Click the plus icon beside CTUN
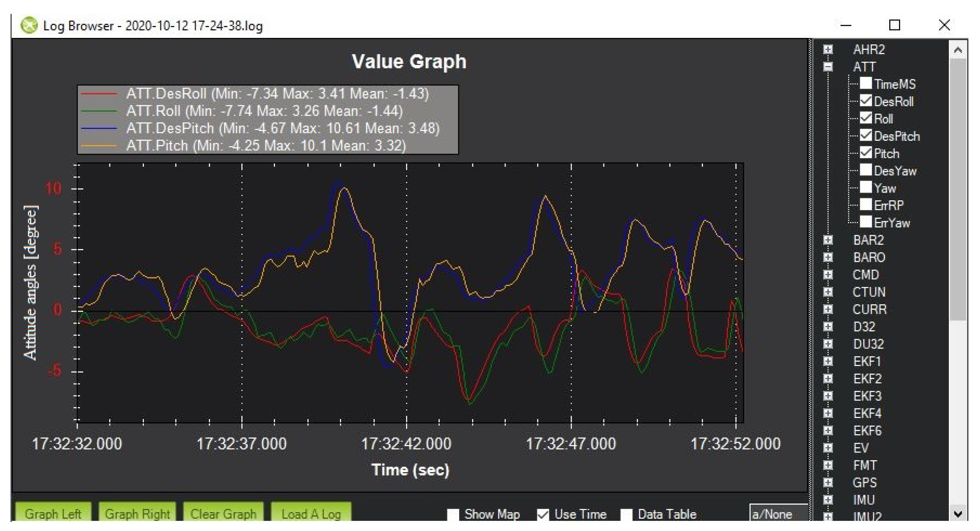This screenshot has height=531, width=980. click(x=828, y=292)
